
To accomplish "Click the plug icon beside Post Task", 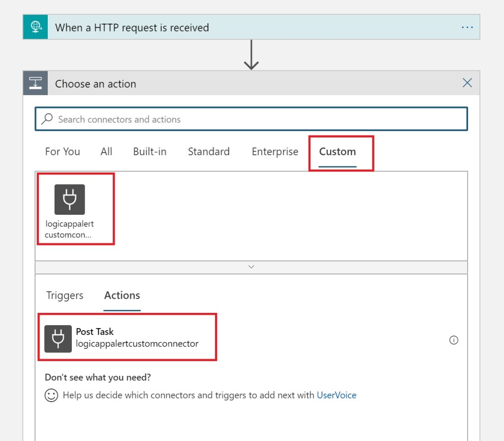I will pos(58,339).
